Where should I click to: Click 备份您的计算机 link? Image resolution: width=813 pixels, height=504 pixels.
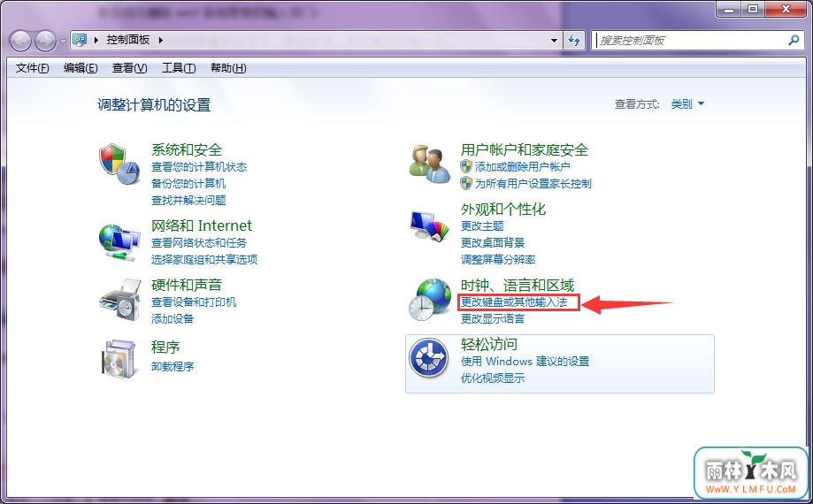point(188,183)
